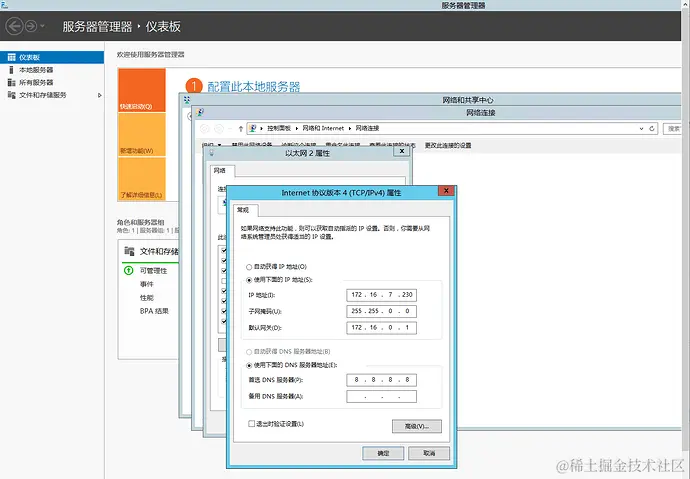Select 网络 tab in 以太网 2 属性
This screenshot has height=479, width=690.
[x=220, y=171]
